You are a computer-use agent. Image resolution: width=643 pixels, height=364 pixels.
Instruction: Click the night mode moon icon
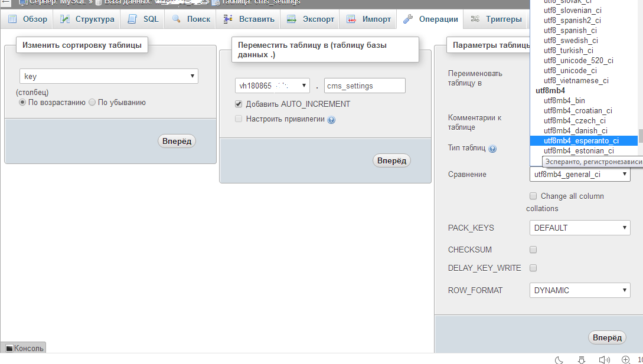point(559,360)
